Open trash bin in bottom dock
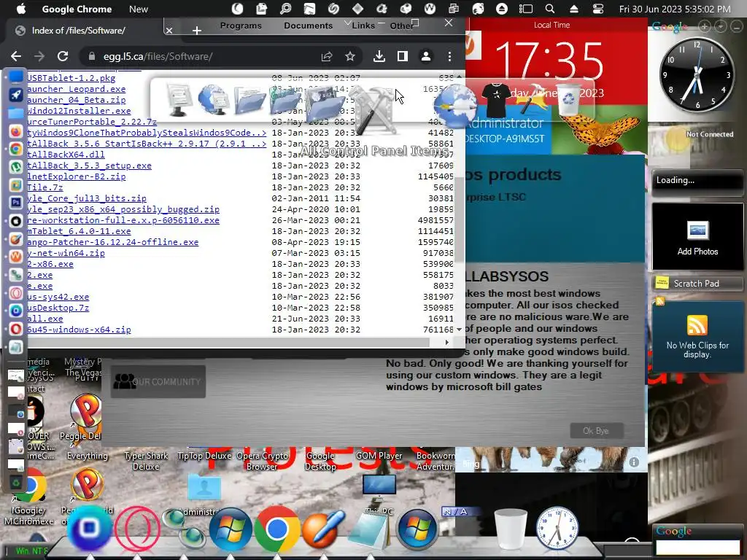This screenshot has height=560, width=747. pyautogui.click(x=511, y=529)
